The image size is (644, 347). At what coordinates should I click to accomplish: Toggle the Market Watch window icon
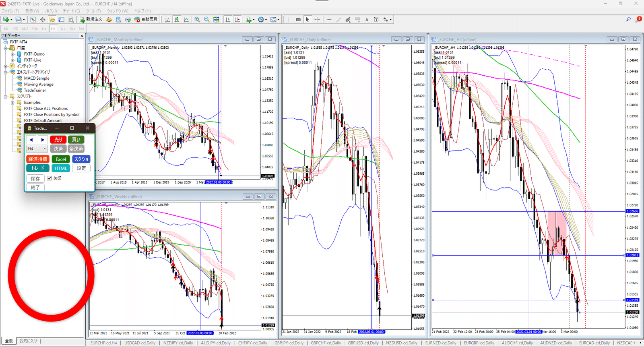(33, 19)
